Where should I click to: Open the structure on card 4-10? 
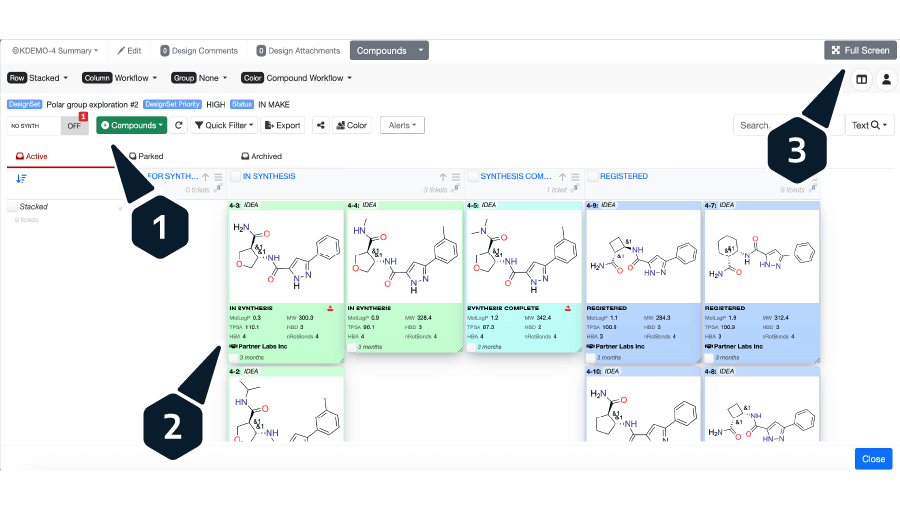(643, 409)
